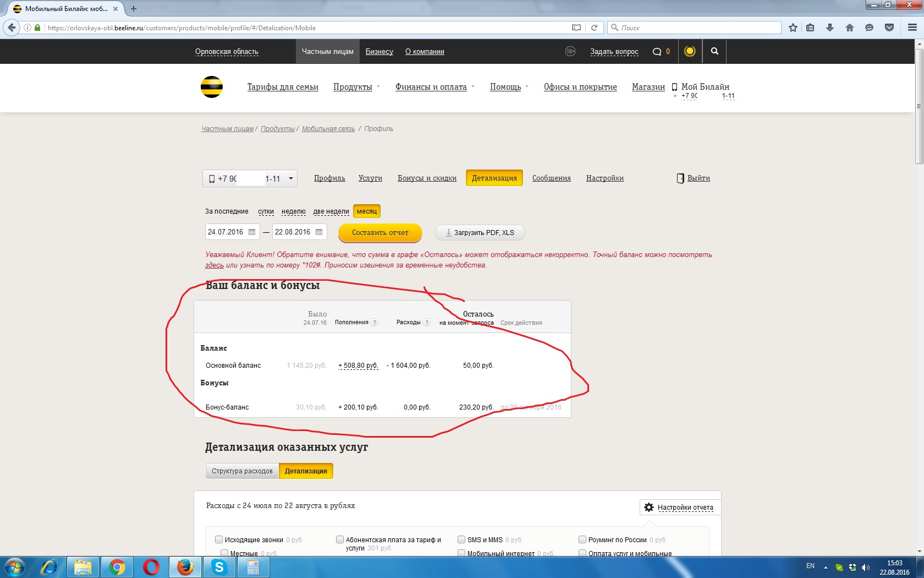This screenshot has height=578, width=924.
Task: Open Настройки отчета settings
Action: [x=680, y=508]
